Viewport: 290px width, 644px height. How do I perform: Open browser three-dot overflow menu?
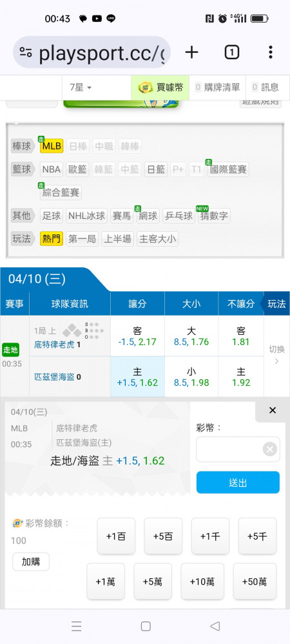[x=270, y=52]
